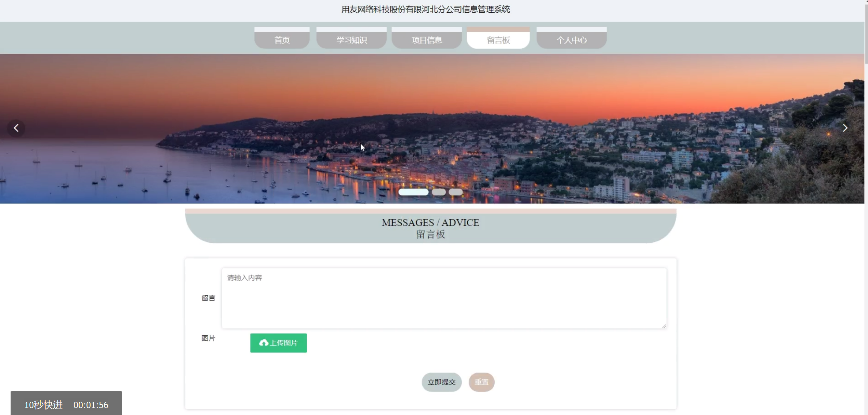
Task: Select the first carousel indicator pill
Action: point(413,192)
